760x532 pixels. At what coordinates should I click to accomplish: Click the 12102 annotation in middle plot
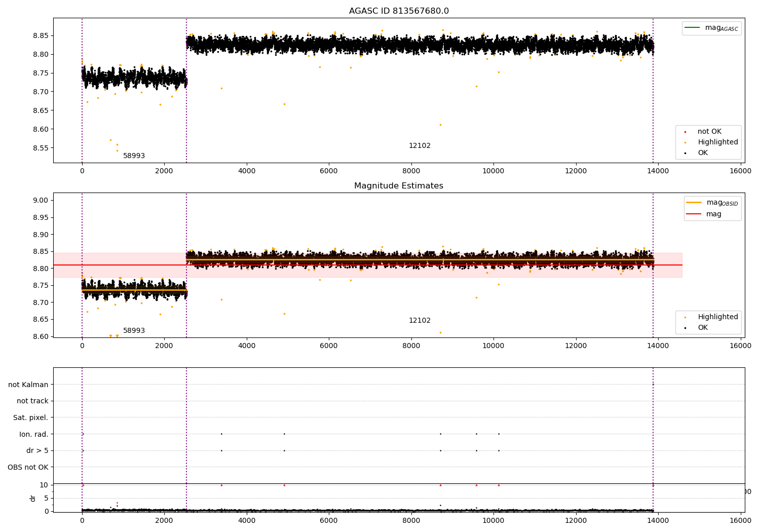click(420, 321)
